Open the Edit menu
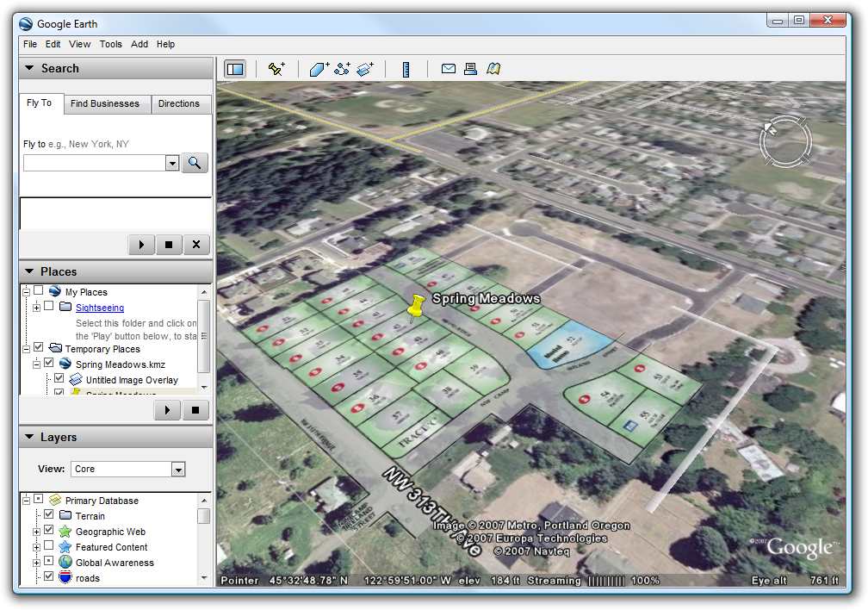Viewport: 868px width, 610px height. coord(53,44)
